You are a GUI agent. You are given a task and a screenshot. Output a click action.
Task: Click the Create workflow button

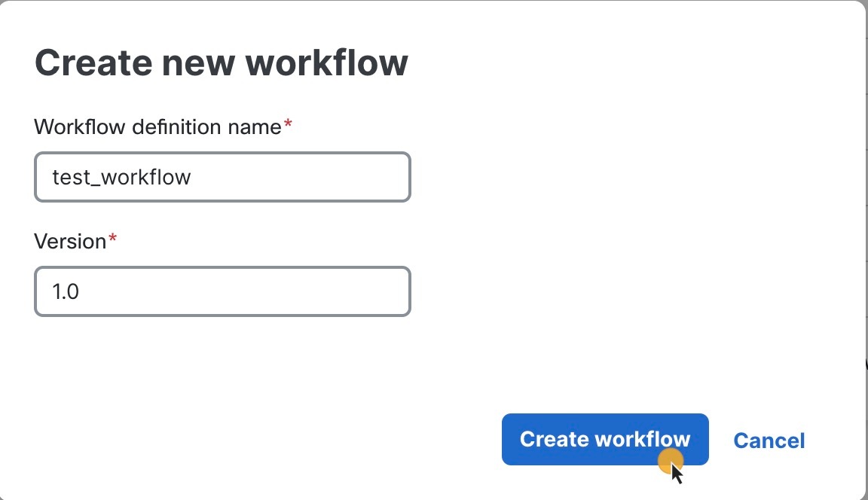(x=605, y=439)
